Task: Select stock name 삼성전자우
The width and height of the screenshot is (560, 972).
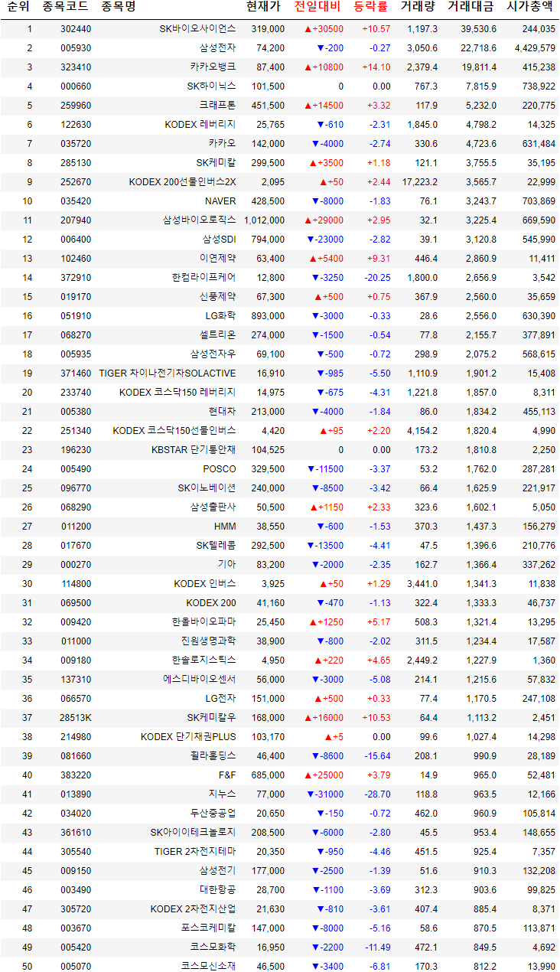Action: (x=213, y=354)
